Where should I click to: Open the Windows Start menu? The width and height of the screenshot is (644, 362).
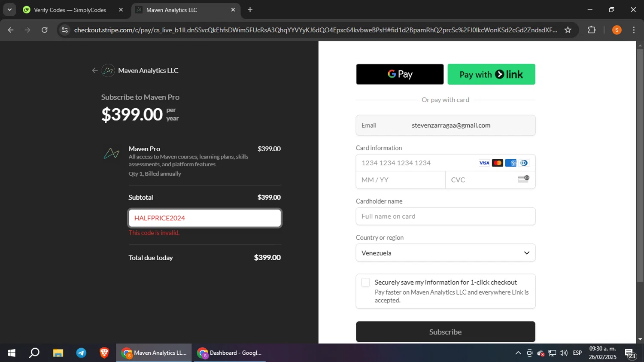(12, 353)
